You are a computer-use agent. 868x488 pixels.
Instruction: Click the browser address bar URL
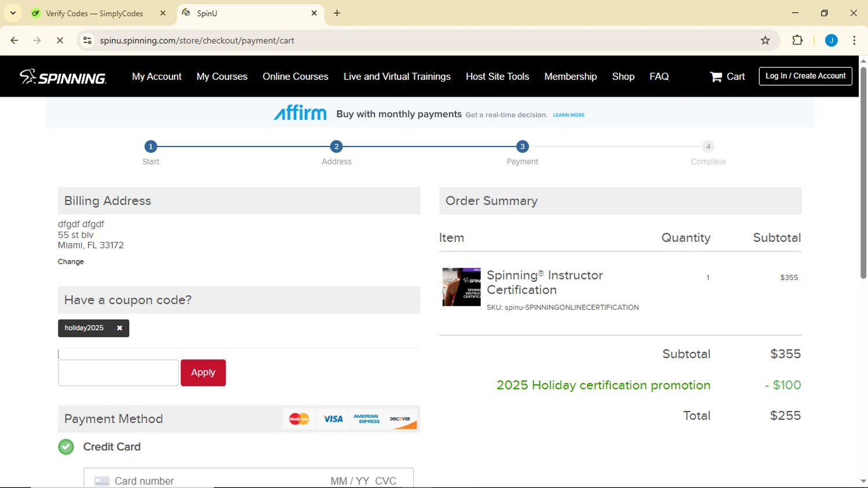[197, 41]
